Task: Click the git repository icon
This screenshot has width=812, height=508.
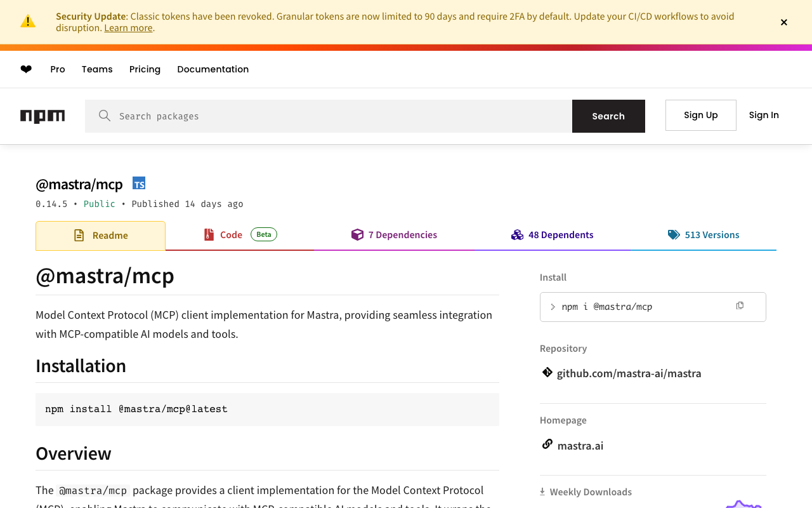Action: tap(547, 373)
